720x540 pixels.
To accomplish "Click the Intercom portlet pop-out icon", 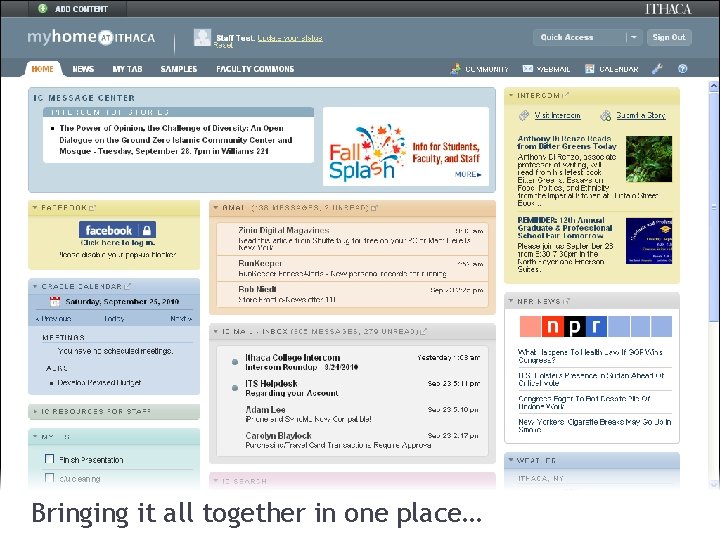I will (566, 95).
